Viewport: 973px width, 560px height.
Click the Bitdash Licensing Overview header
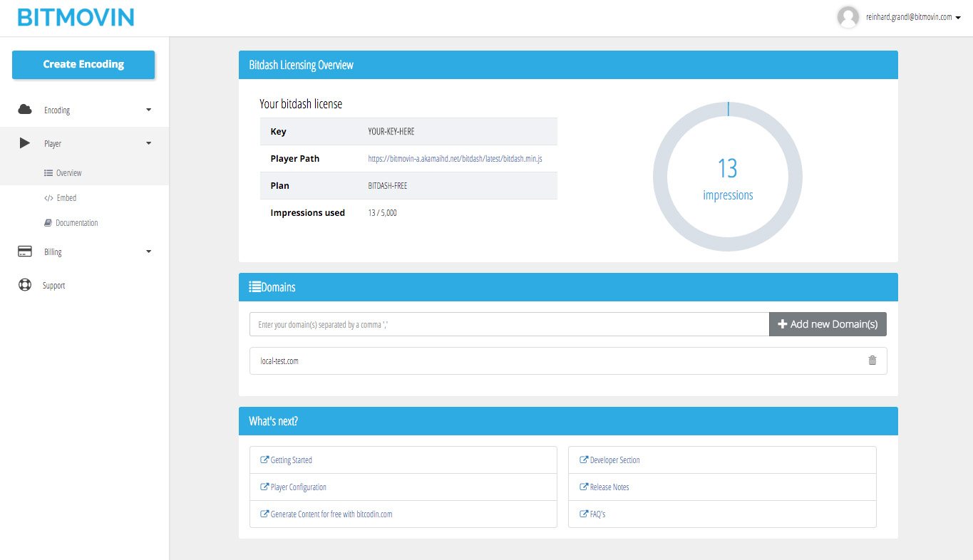tap(302, 65)
